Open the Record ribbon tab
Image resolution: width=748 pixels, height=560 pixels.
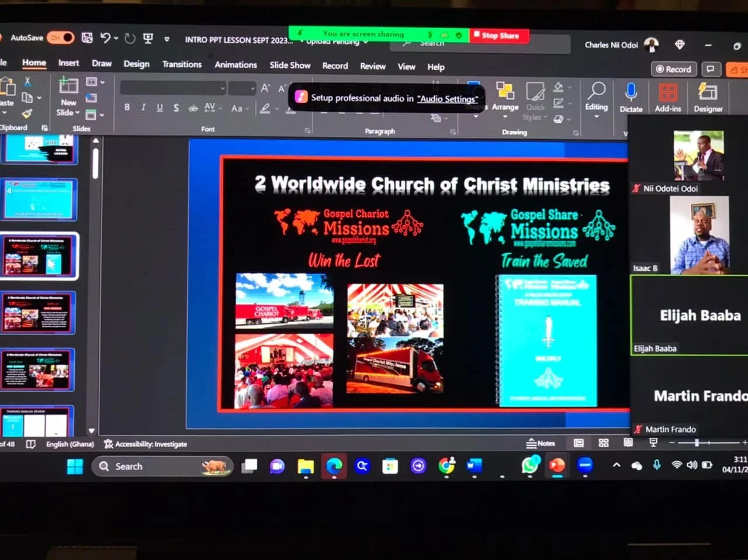(x=335, y=66)
